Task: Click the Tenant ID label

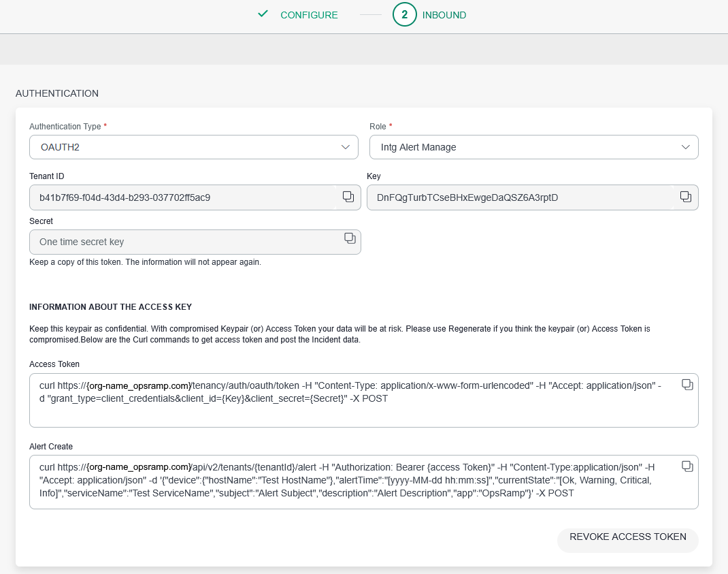Action: 47,176
